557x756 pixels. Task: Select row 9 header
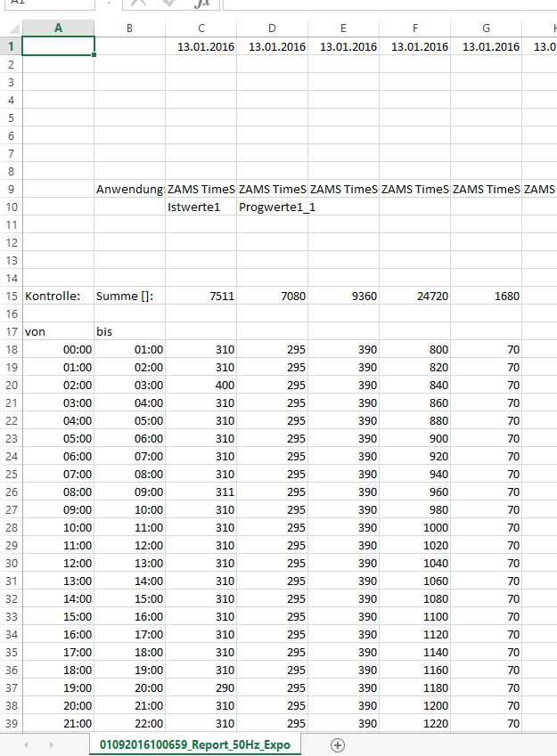tap(11, 190)
